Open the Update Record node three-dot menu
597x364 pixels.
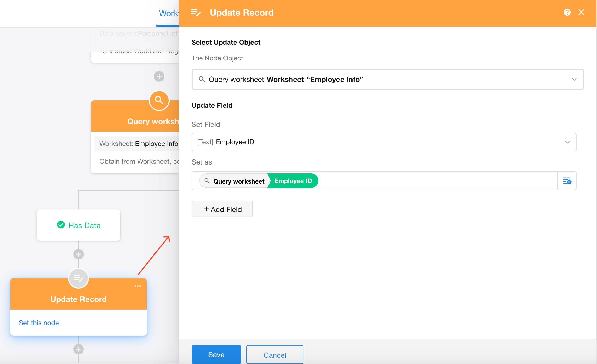point(138,286)
